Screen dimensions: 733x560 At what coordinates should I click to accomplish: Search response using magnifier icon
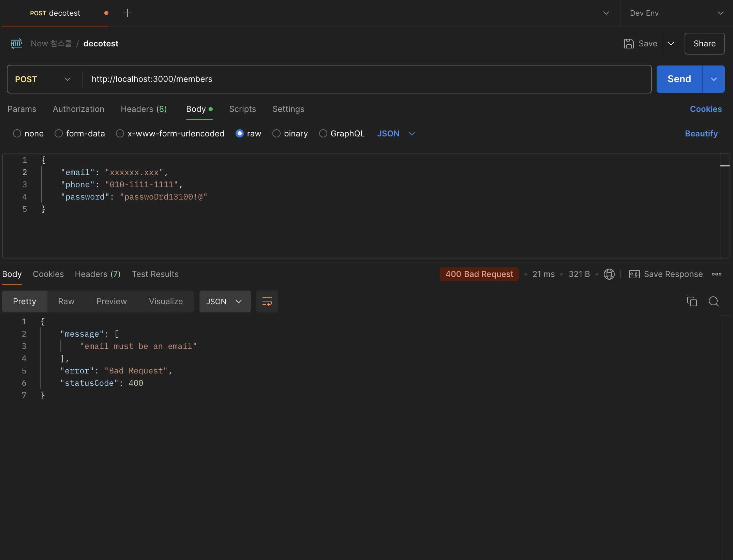click(x=714, y=301)
